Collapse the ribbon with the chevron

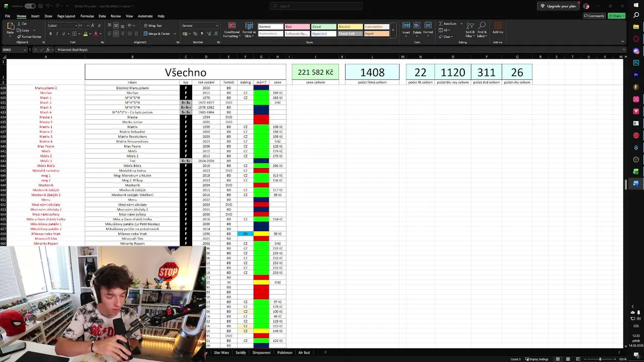[x=622, y=42]
